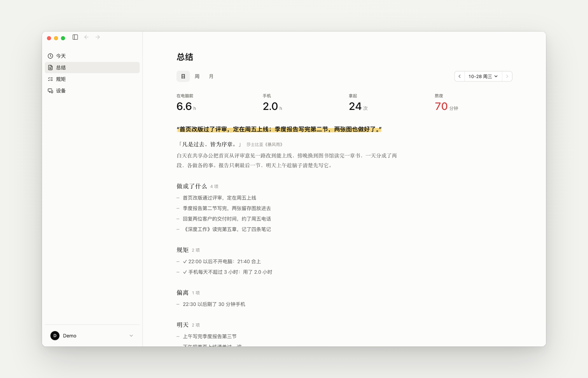Click the 明天 section heading
Viewport: 588px width, 378px height.
(x=183, y=325)
